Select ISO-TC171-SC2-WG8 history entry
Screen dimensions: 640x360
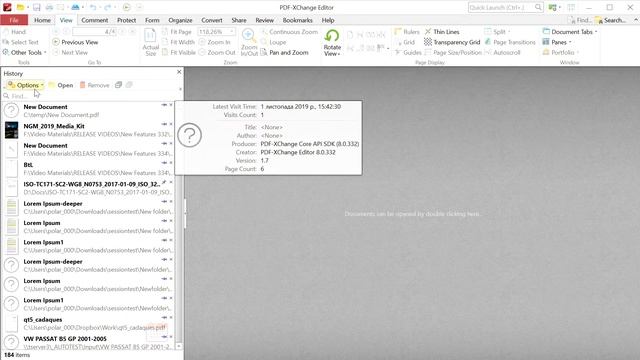(x=89, y=188)
